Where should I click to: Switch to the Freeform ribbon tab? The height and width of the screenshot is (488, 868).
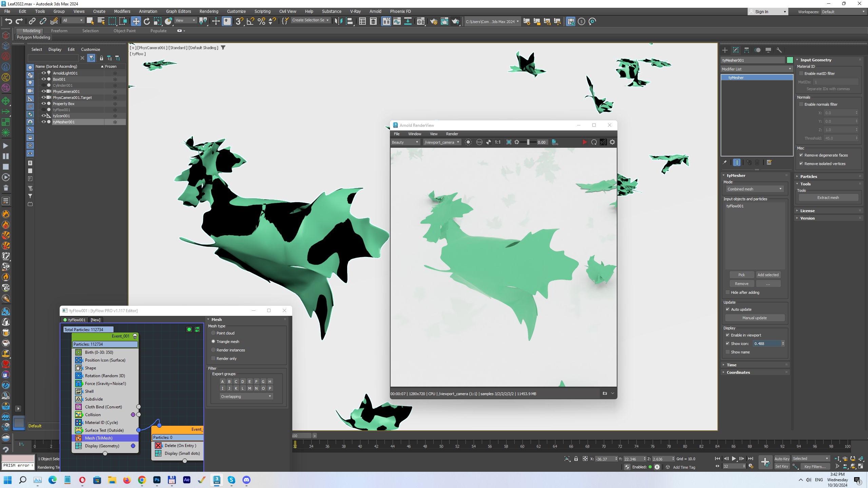(59, 31)
